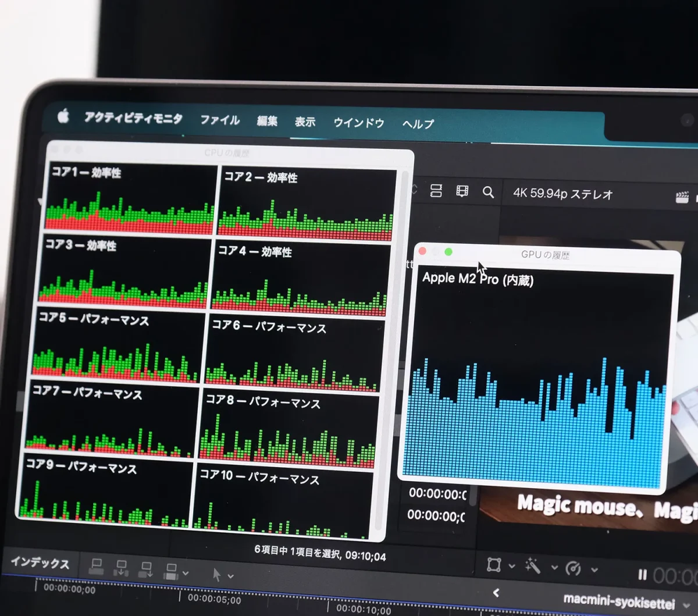Viewport: 698px width, 616px height.
Task: Click the magnifier search icon in browser
Action: point(489,192)
